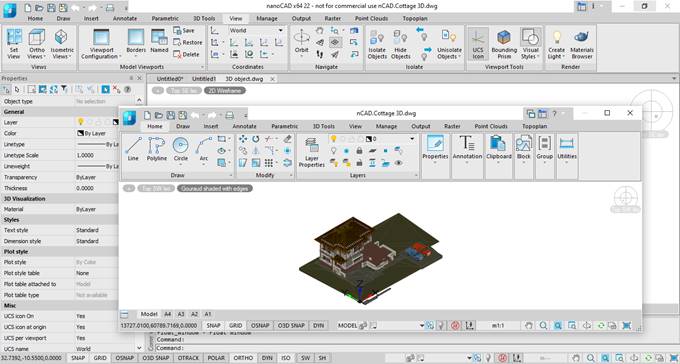Image resolution: width=680 pixels, height=364 pixels.
Task: Switch to the Untitled1 document tab
Action: [204, 79]
